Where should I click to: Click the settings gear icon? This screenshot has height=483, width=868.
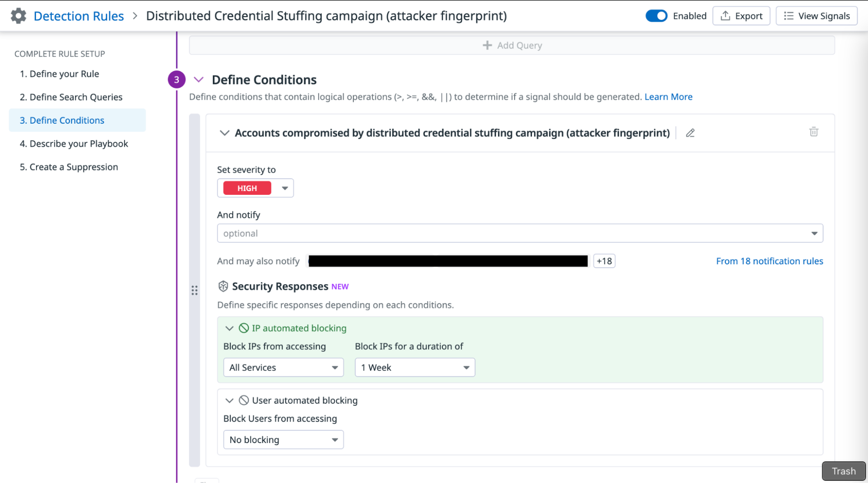(18, 16)
